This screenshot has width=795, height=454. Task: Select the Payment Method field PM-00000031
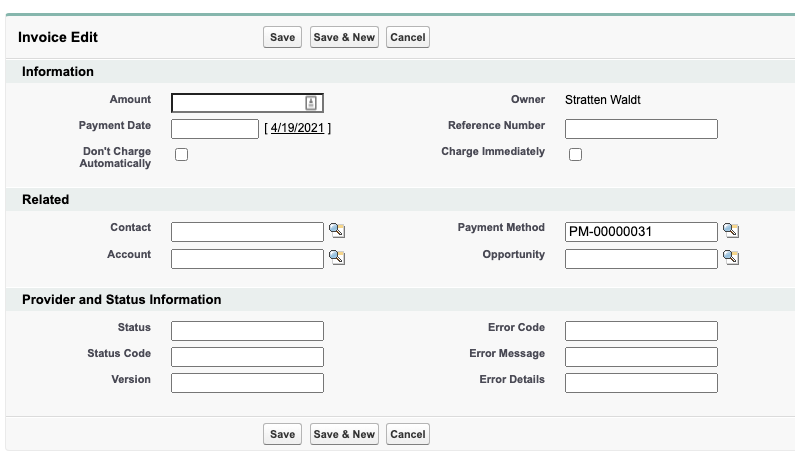[641, 232]
